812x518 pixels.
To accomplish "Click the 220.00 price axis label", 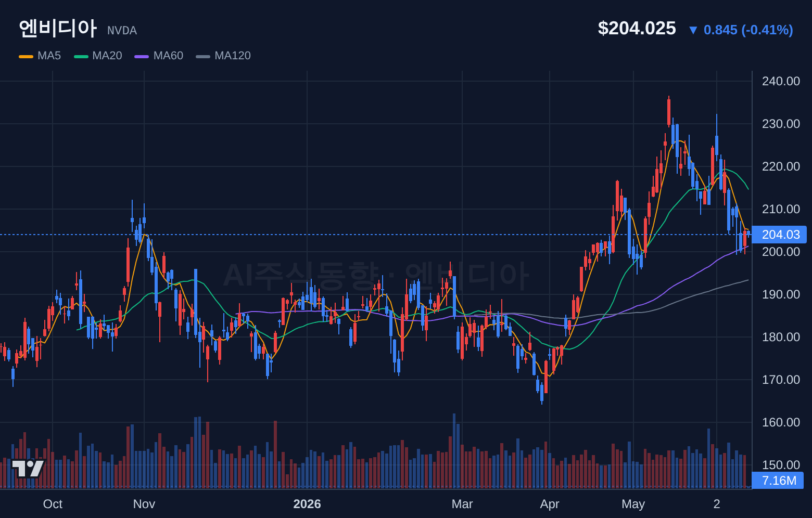I will pos(781,166).
